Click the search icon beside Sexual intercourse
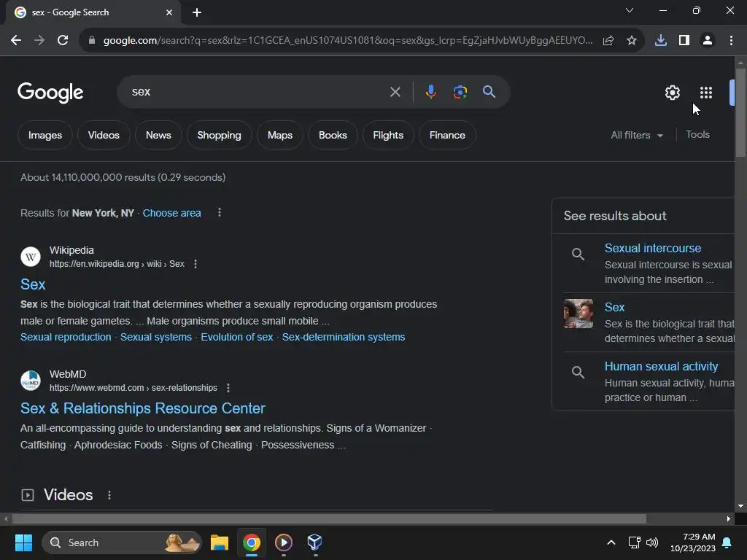 pyautogui.click(x=578, y=254)
